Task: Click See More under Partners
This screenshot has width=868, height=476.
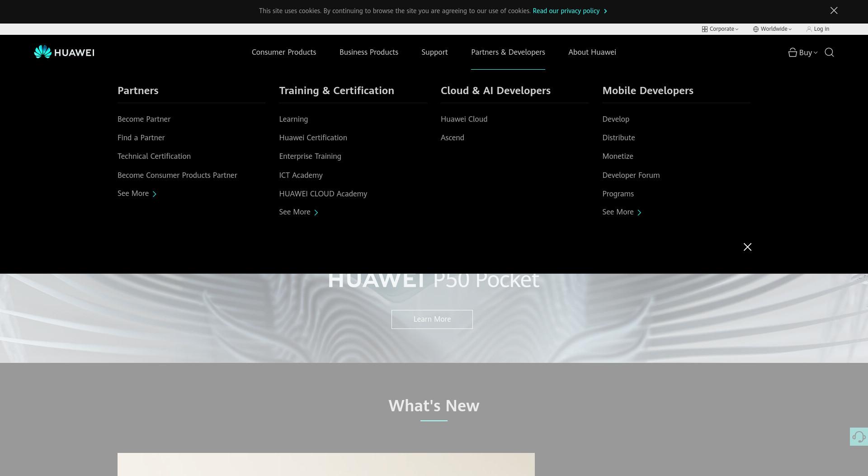Action: 137,194
